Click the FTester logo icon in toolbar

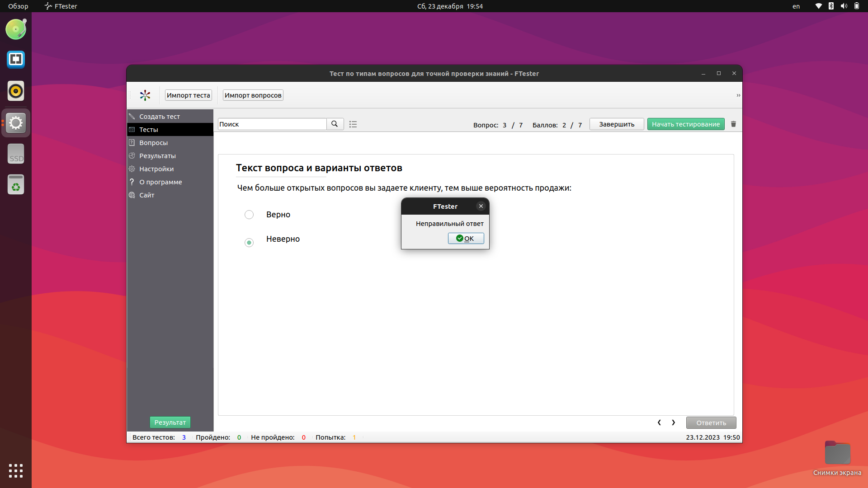point(145,95)
